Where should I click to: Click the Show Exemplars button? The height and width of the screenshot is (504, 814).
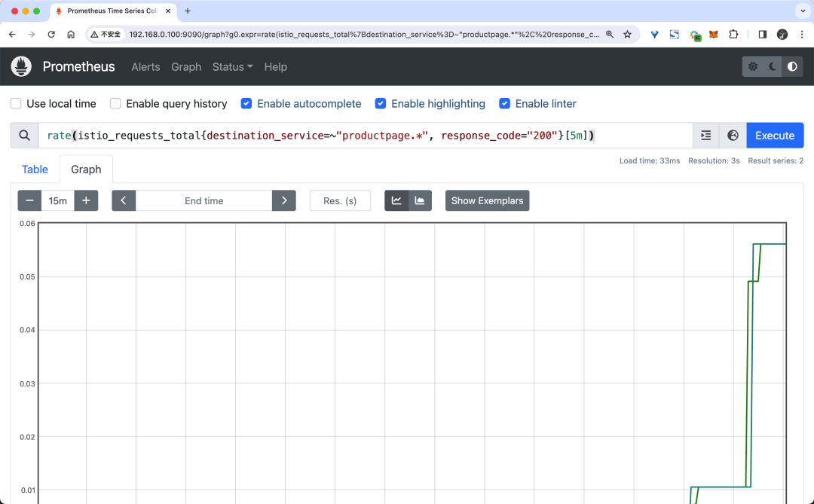click(487, 200)
